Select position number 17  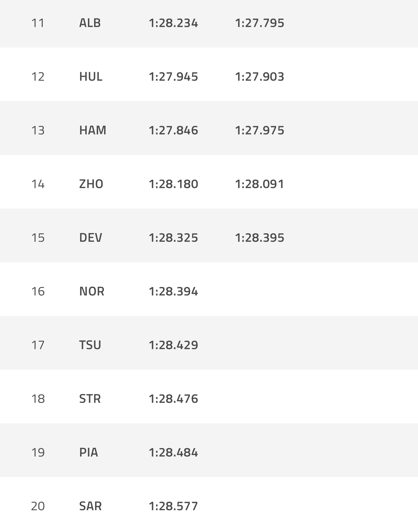[x=38, y=345]
